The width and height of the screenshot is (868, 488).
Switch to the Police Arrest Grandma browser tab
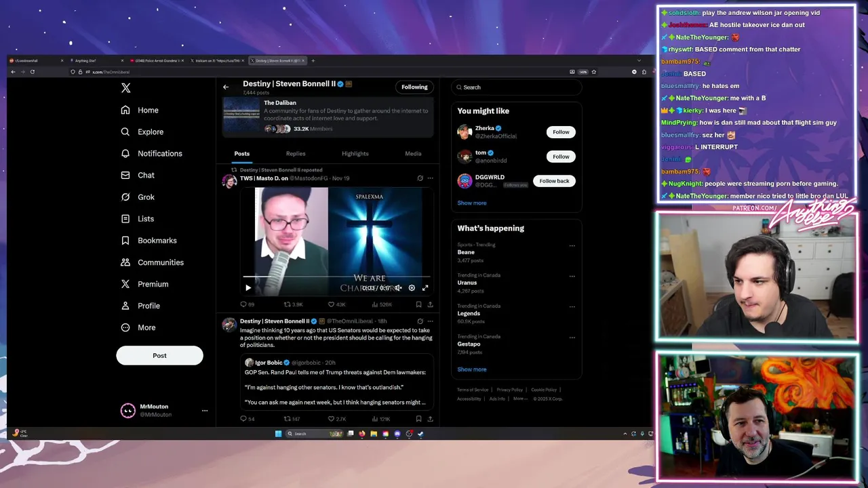[x=156, y=60]
